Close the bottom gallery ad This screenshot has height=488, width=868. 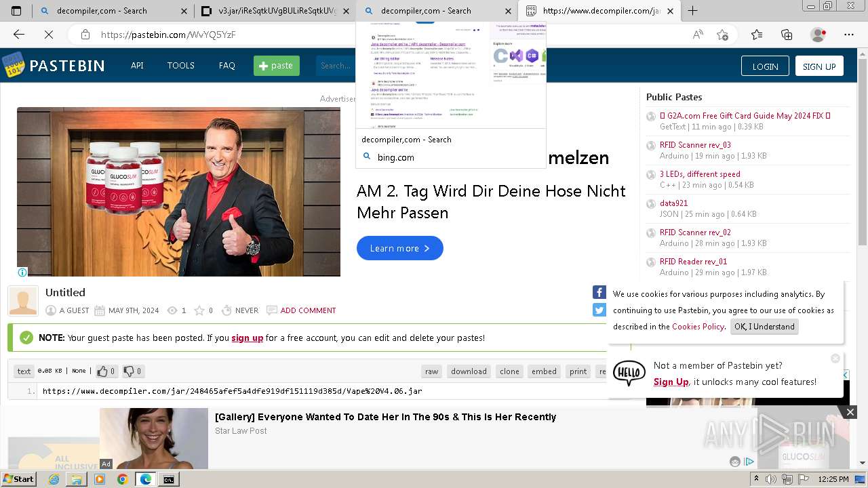pos(850,412)
